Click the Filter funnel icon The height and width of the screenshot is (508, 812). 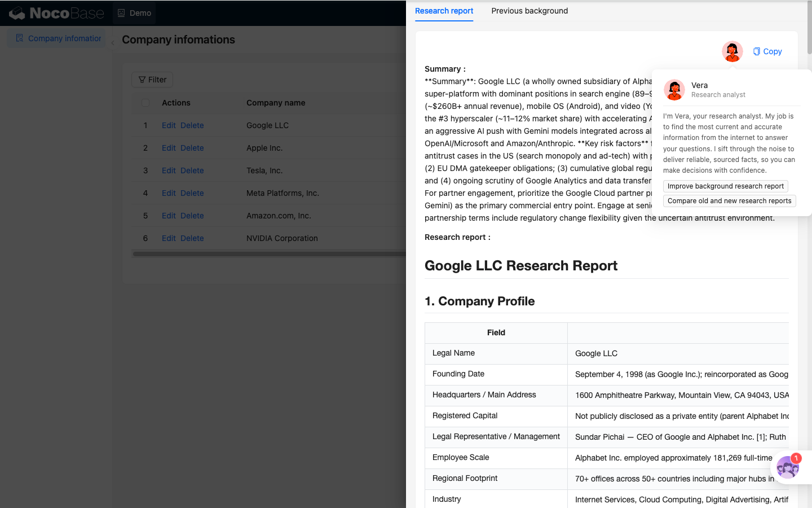142,80
